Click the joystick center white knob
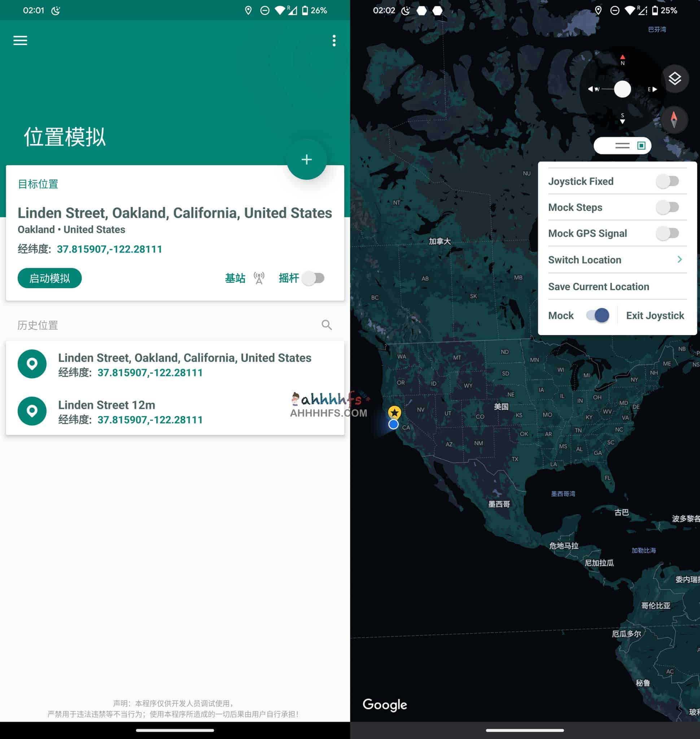Screen dimensions: 700x739 (622, 89)
